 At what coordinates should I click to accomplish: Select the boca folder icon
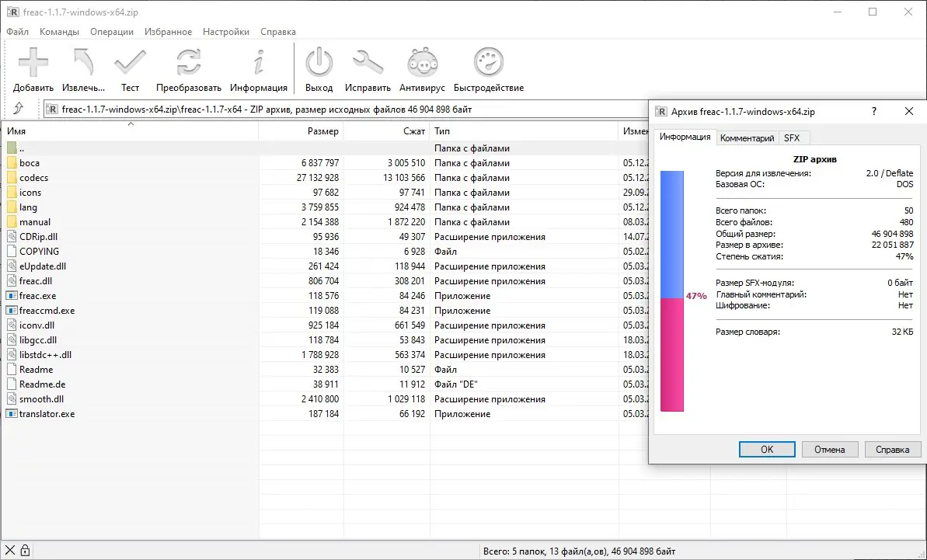12,163
